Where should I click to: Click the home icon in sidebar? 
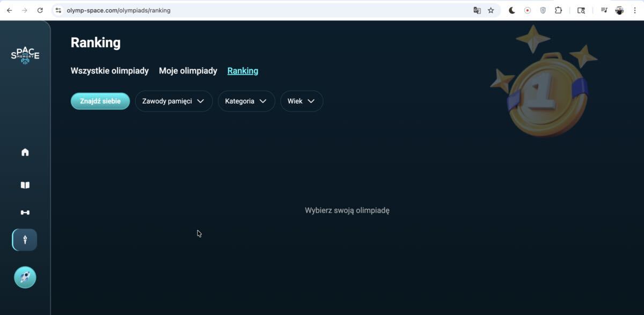[25, 152]
